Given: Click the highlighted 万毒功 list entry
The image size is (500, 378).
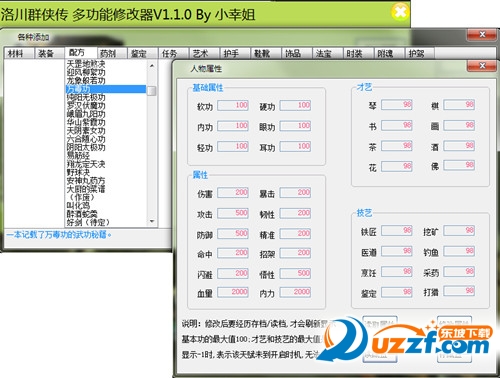Looking at the screenshot, I should point(106,89).
